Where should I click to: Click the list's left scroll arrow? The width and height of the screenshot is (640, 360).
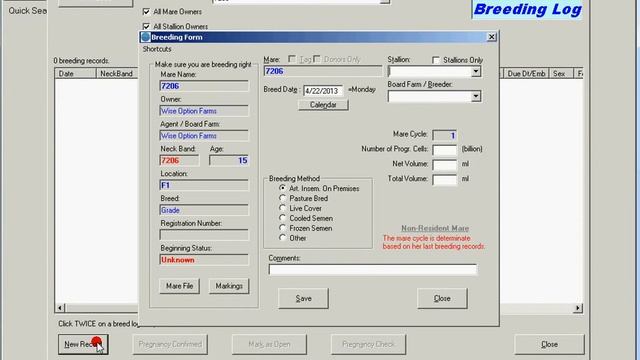pyautogui.click(x=60, y=308)
